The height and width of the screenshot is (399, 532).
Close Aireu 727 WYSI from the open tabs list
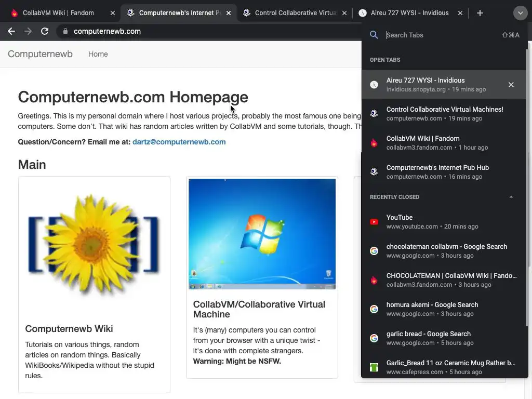click(511, 85)
